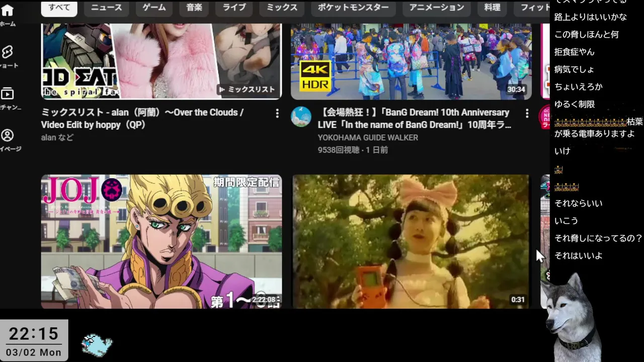The width and height of the screenshot is (644, 362).
Task: Open the pink bow Game Boy video thumbnail
Action: (x=411, y=241)
